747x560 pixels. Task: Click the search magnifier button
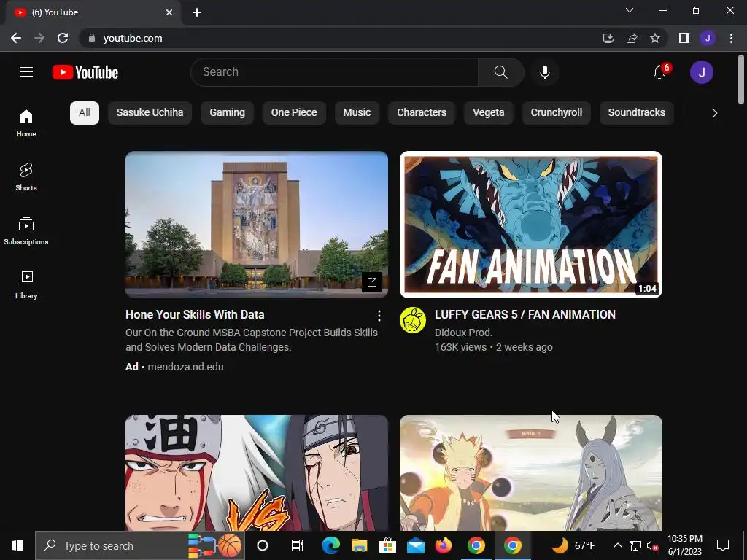(x=500, y=72)
